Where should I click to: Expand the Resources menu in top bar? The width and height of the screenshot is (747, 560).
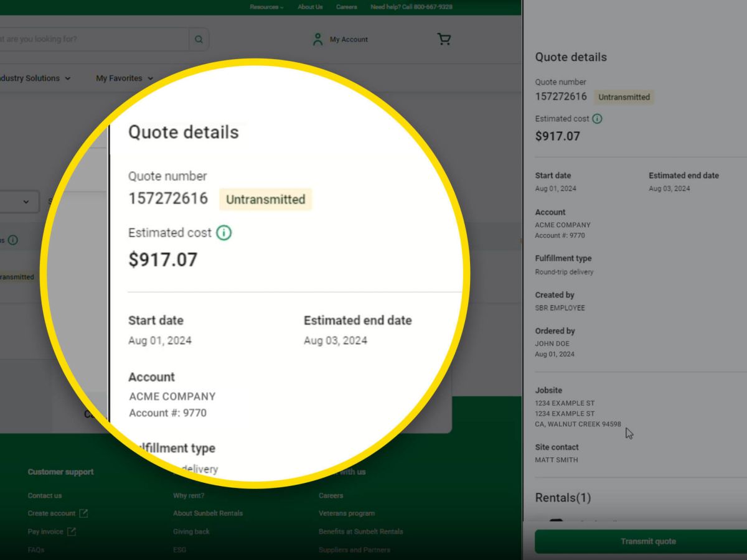(266, 7)
